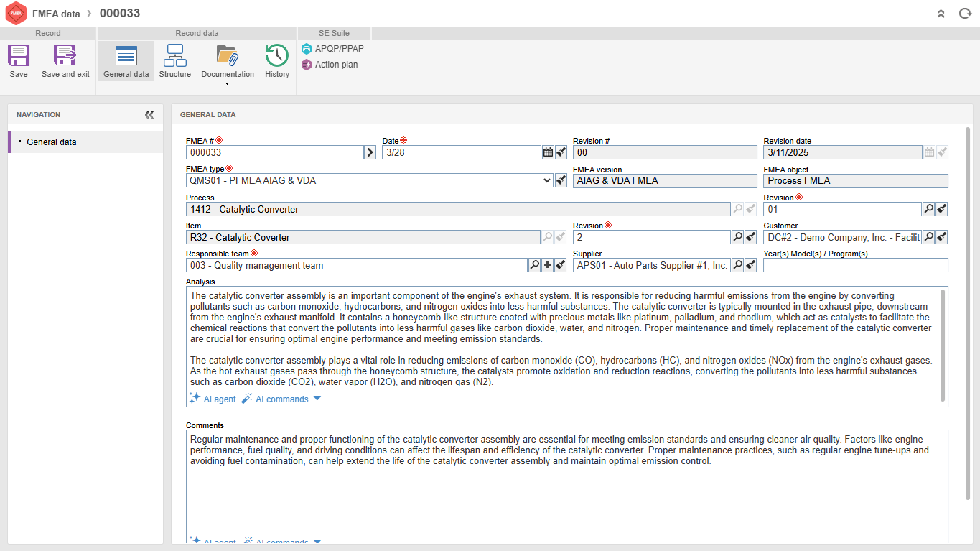Click the FMEA version value AIAG & VDA FMEA
The width and height of the screenshot is (980, 551).
click(x=665, y=181)
